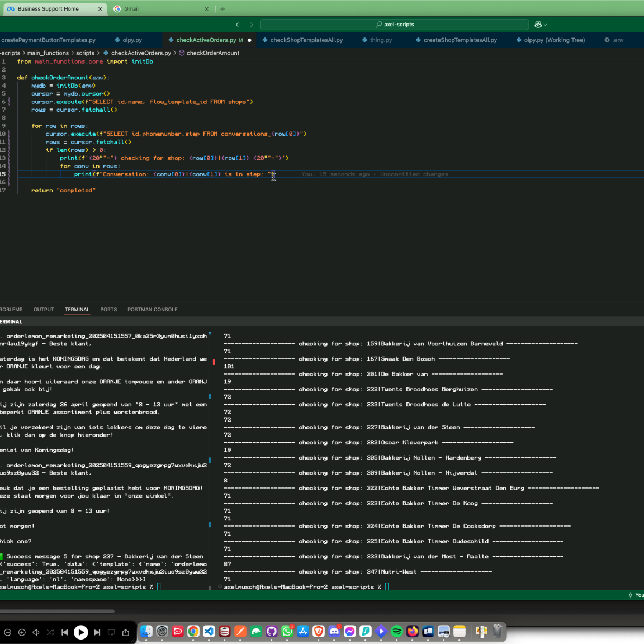The width and height of the screenshot is (644, 644).
Task: Toggle mute using the speaker icon
Action: pos(36,632)
